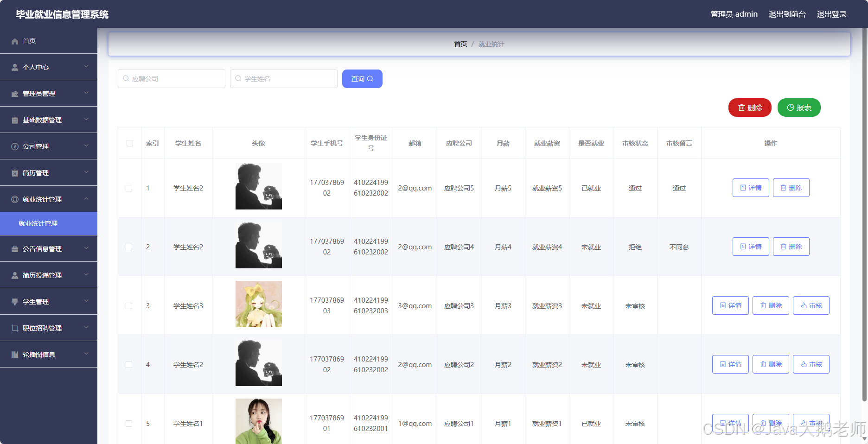
Task: Click the anime avatar of 学生姓名3
Action: 259,304
